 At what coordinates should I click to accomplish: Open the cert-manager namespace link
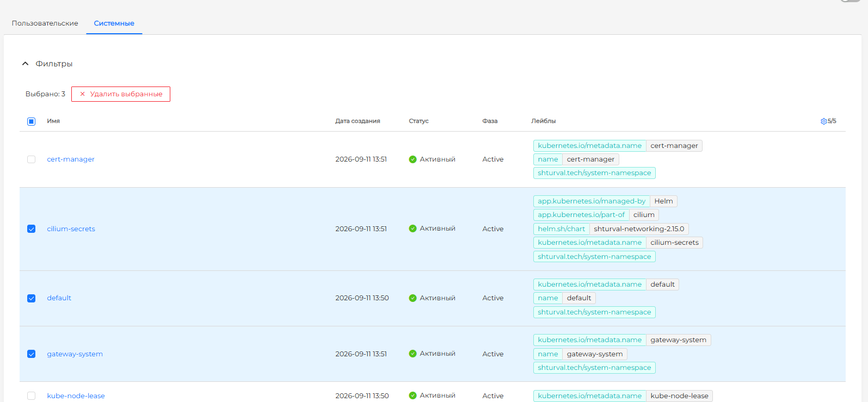[71, 159]
